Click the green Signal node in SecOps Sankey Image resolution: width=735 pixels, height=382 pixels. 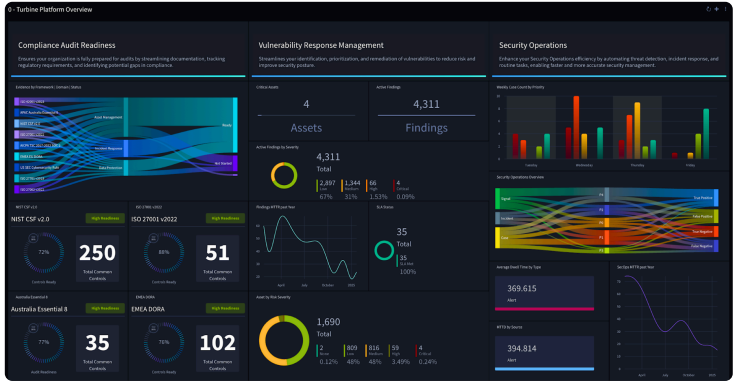(x=498, y=199)
